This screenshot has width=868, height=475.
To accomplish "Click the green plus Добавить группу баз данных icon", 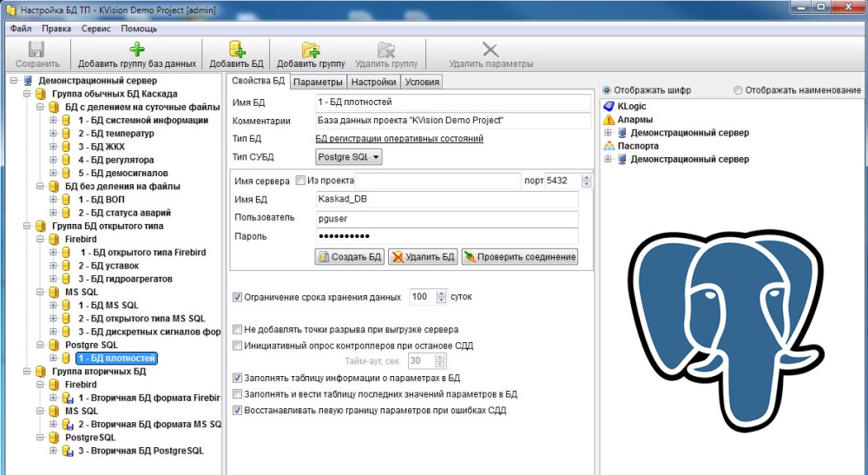I will click(137, 49).
